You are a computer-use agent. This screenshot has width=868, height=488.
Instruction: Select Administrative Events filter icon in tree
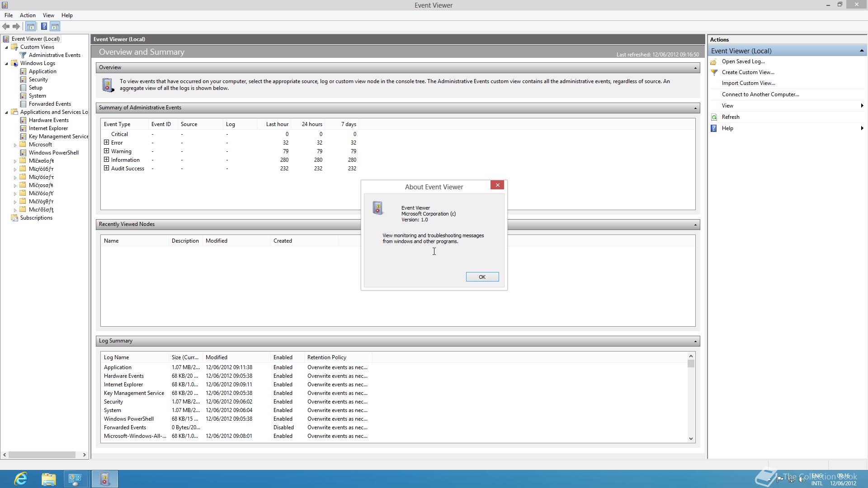point(23,55)
